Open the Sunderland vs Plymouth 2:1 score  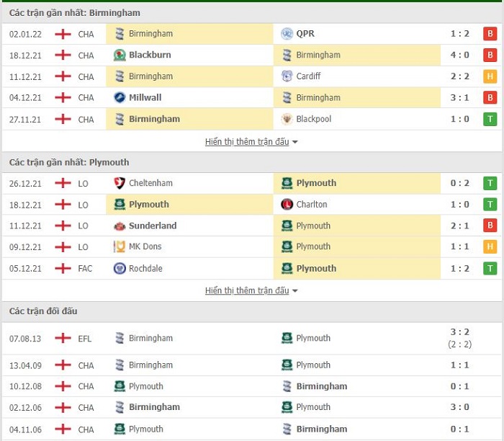point(461,226)
